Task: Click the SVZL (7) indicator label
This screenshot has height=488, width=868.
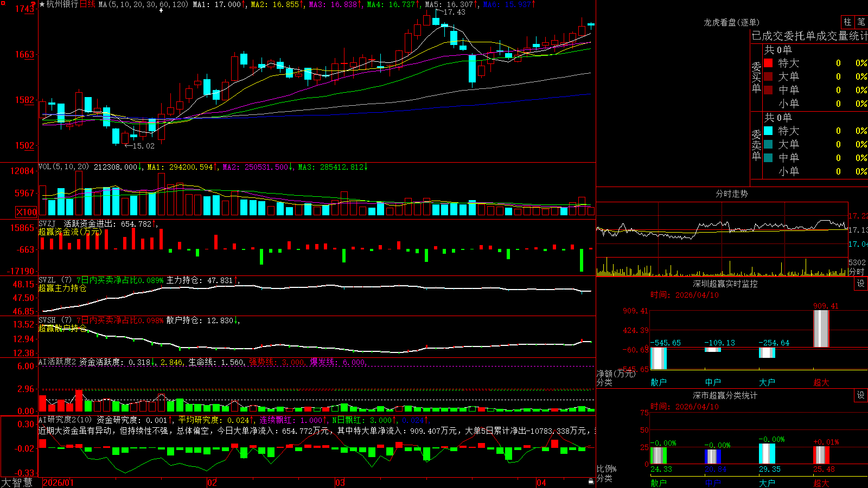Action: tap(55, 280)
